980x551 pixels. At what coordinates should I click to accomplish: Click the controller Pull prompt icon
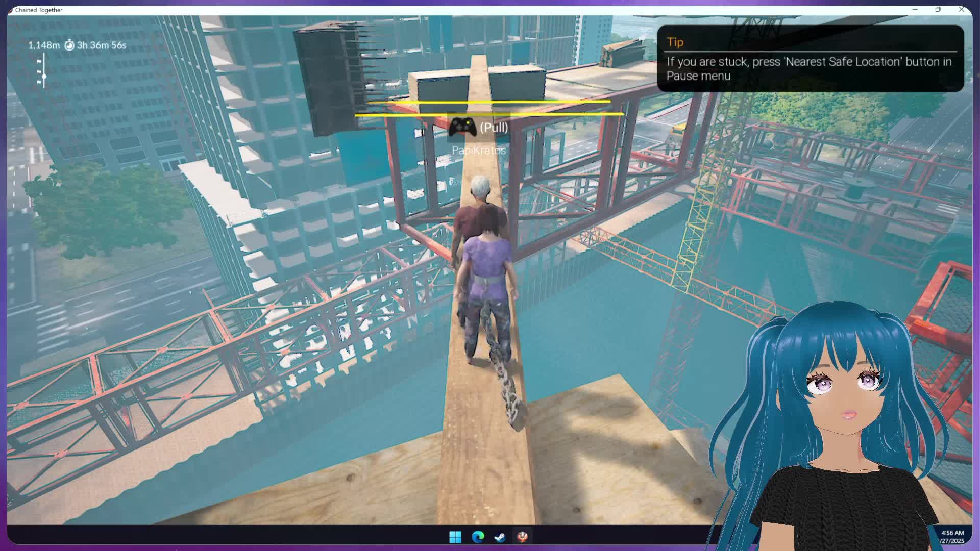click(x=462, y=127)
